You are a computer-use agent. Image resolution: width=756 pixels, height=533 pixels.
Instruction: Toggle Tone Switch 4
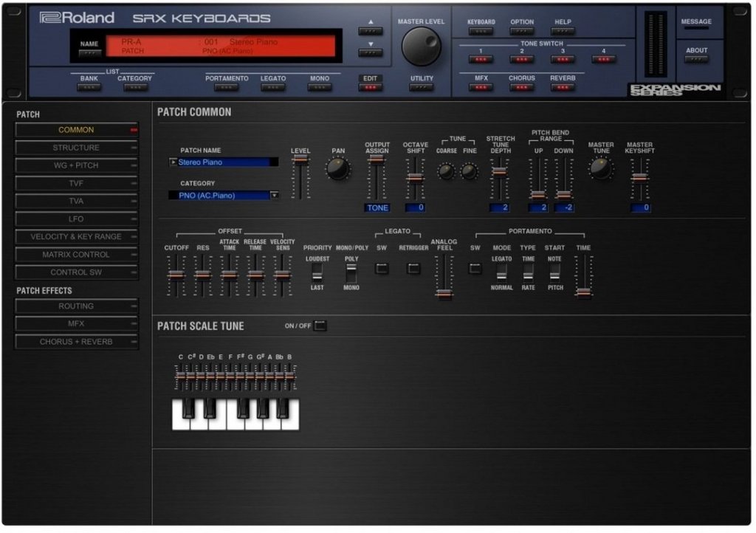point(604,59)
